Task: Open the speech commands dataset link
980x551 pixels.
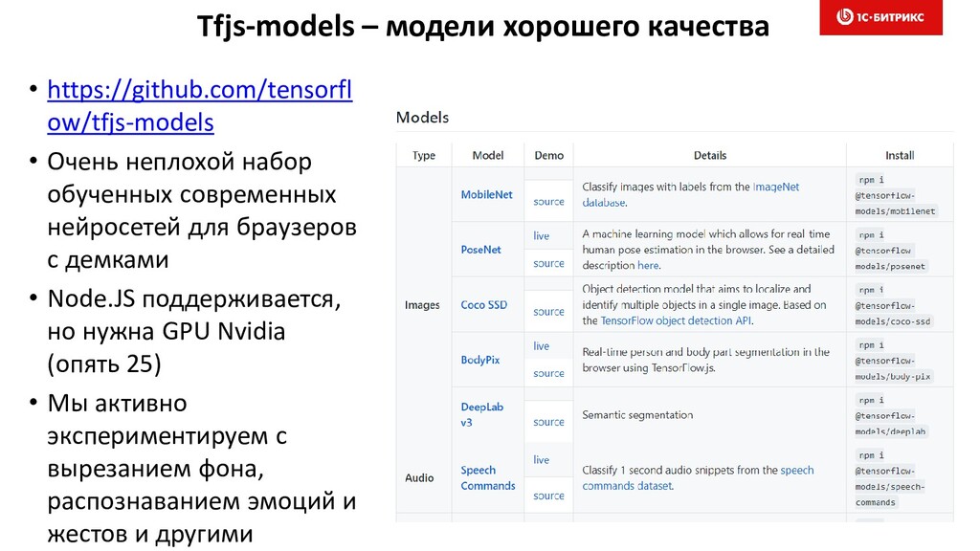Action: coord(698,478)
